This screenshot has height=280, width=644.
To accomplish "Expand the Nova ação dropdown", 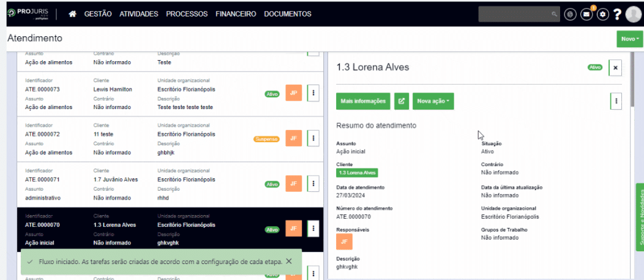I will 433,101.
